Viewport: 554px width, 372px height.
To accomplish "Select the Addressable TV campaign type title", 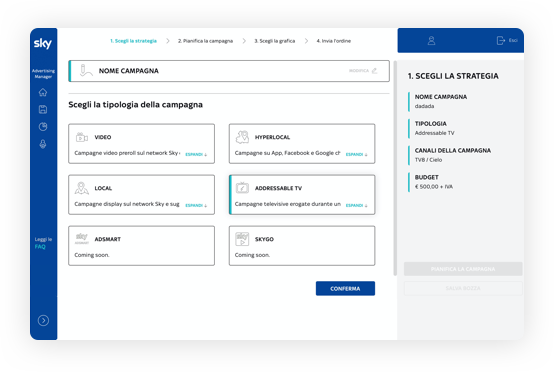I will [278, 188].
